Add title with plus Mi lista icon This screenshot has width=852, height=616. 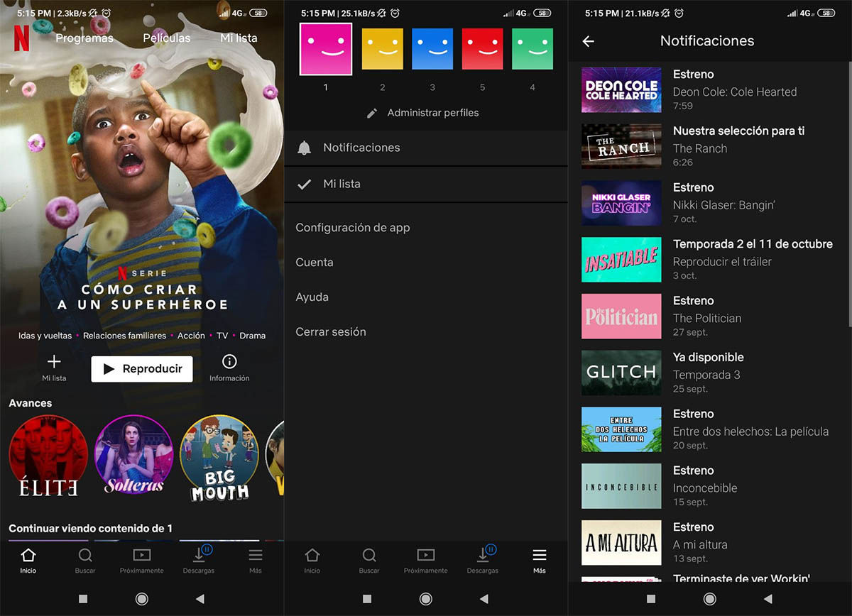[54, 368]
